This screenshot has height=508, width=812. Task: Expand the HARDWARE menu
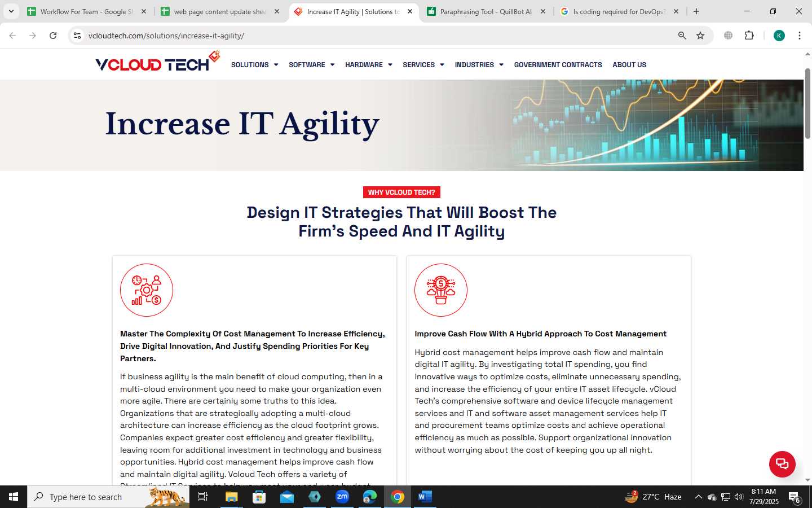368,65
